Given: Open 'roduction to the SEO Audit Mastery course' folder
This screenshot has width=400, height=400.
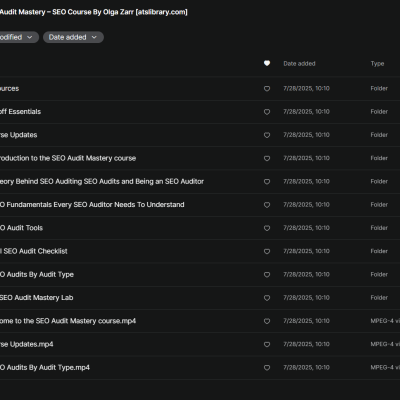Looking at the screenshot, I should (68, 158).
